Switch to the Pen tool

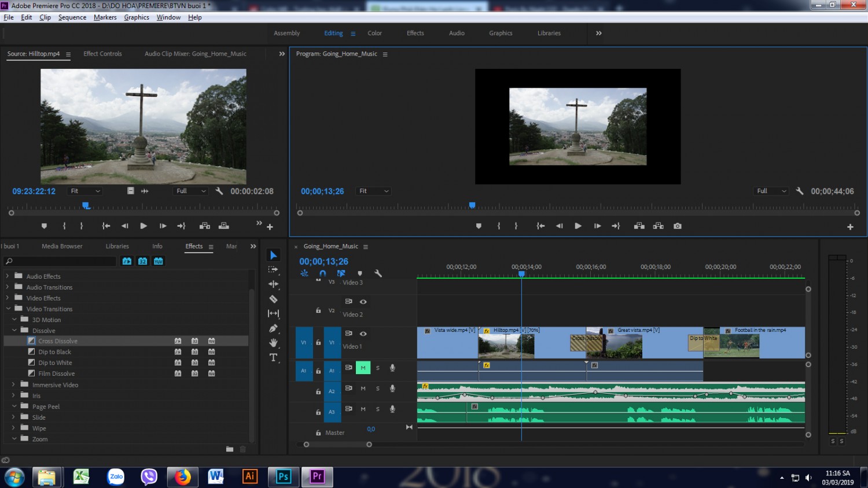pos(274,328)
